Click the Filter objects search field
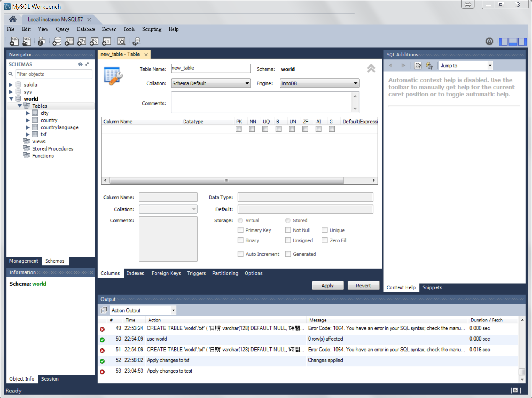Viewport: 532px width, 398px height. (53, 74)
